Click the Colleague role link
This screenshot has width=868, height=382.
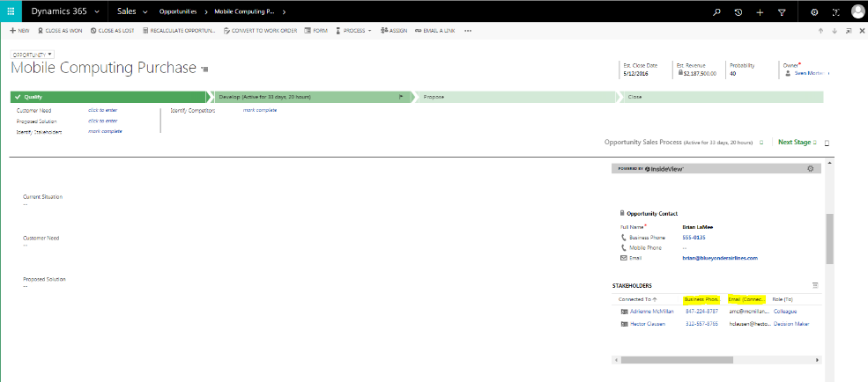point(785,312)
